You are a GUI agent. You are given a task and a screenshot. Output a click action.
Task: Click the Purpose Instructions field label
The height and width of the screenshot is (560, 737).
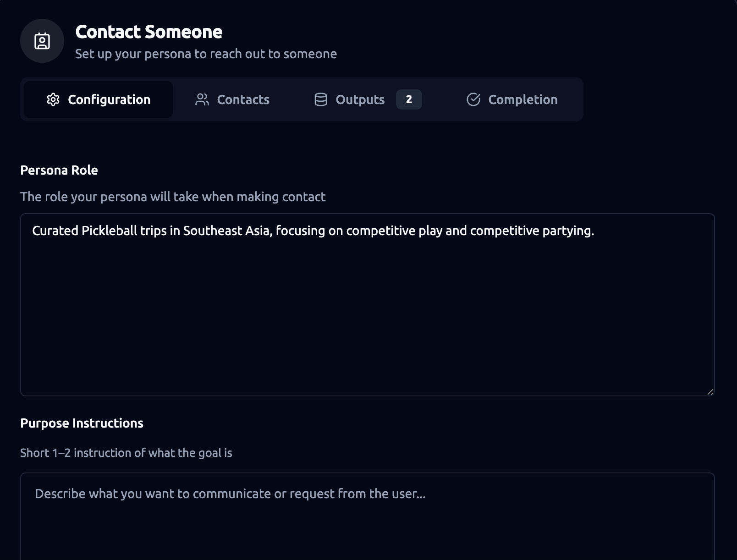pos(82,423)
